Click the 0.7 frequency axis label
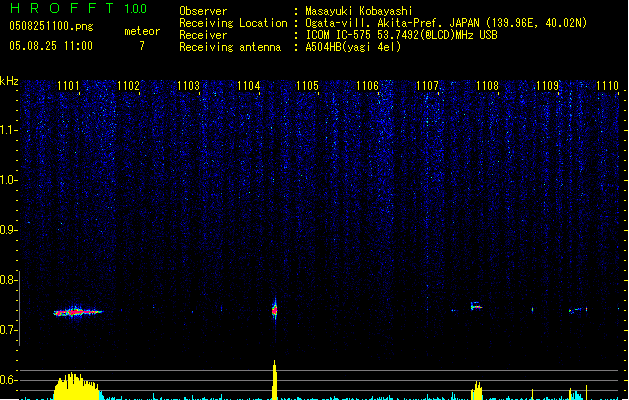This screenshot has height=400, width=629. [x=8, y=330]
